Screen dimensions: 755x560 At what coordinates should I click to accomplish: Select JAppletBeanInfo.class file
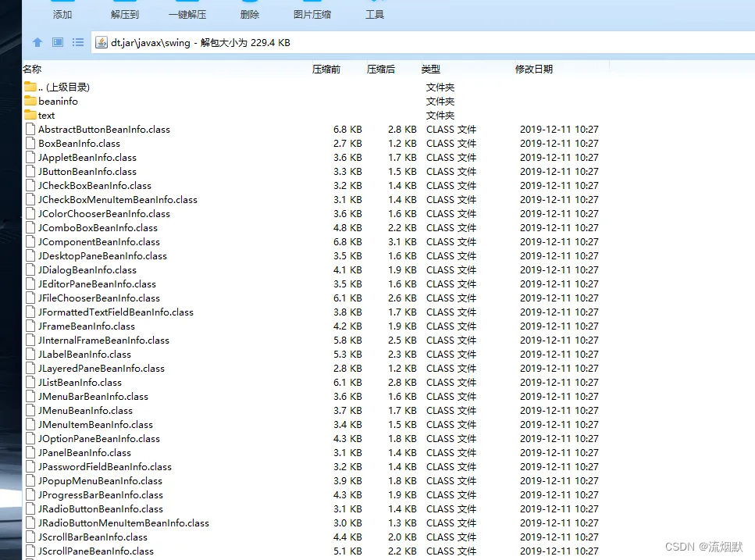coord(316,158)
